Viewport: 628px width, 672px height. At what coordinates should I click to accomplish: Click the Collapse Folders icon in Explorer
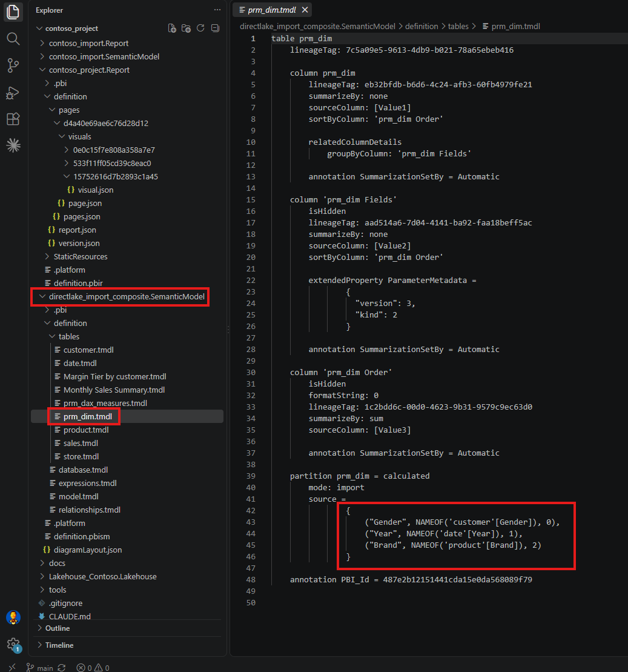215,28
